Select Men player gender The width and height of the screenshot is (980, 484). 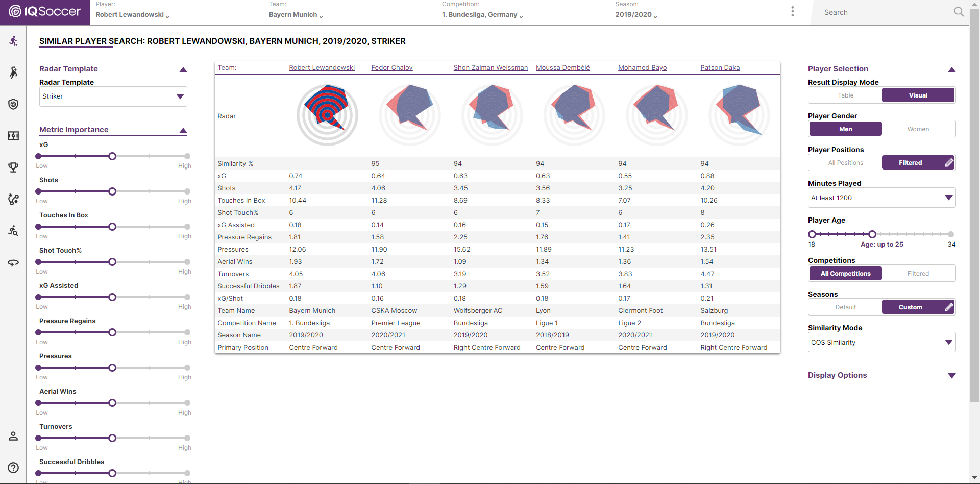pos(845,129)
